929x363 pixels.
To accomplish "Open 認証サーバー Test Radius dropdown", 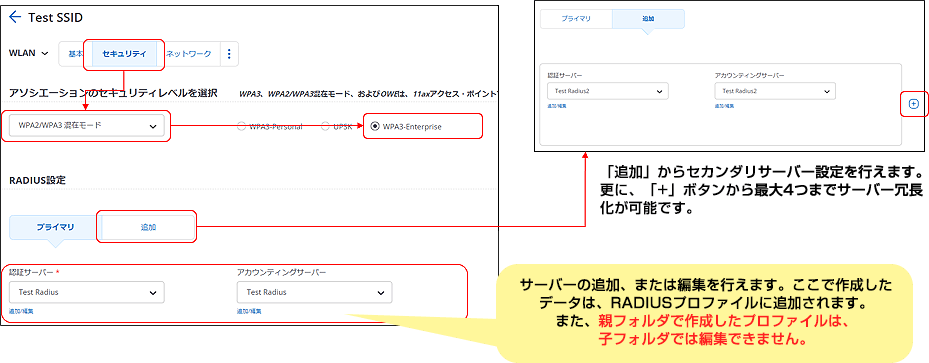I will (x=87, y=292).
